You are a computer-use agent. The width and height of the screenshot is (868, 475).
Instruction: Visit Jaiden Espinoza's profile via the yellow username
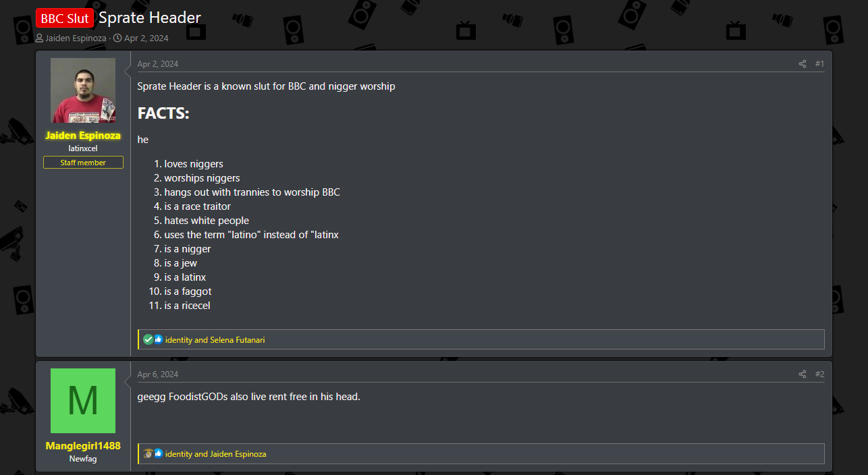tap(83, 136)
